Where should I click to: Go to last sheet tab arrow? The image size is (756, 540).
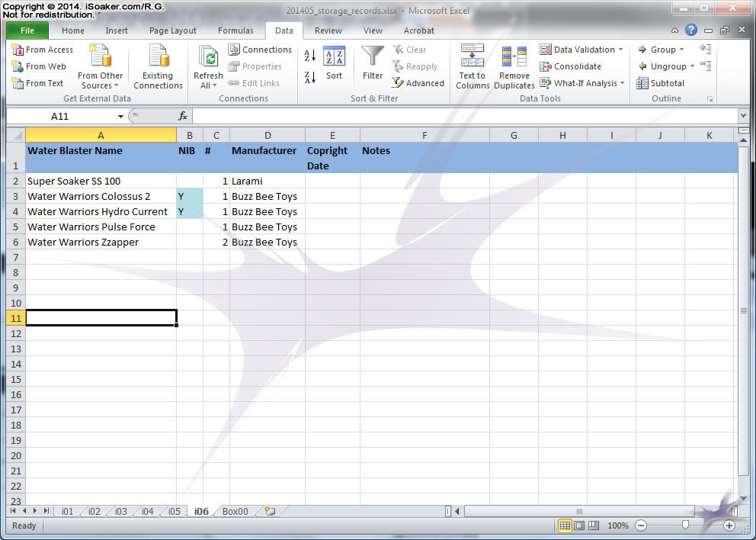46,511
